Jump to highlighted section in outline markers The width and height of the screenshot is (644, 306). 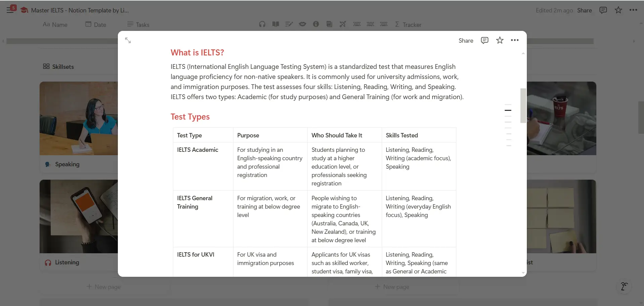click(x=508, y=110)
